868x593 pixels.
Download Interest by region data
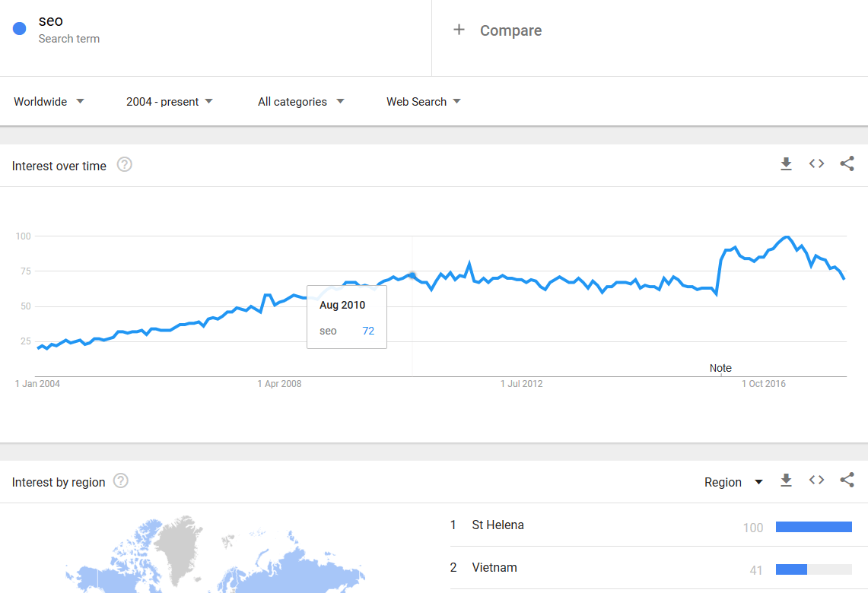[786, 480]
